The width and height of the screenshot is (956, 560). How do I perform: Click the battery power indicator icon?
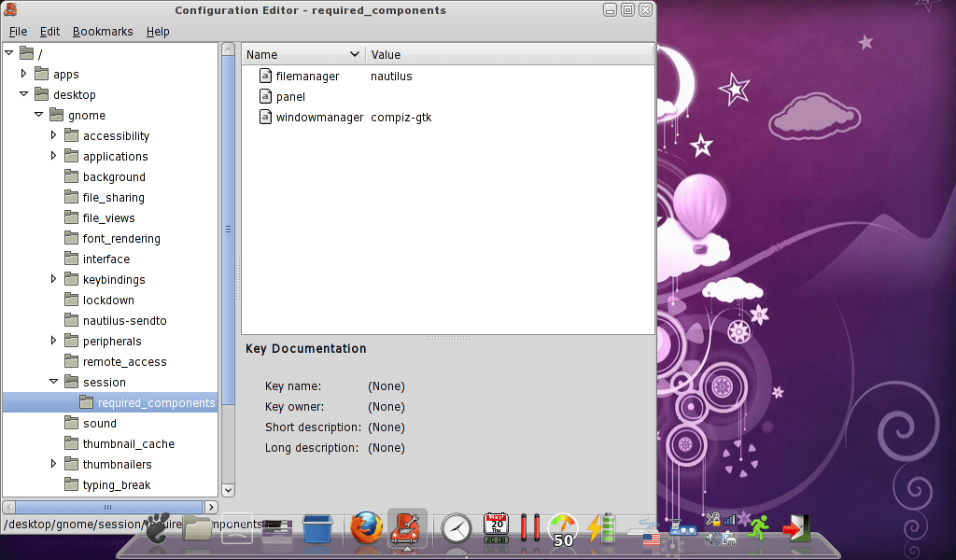pos(601,528)
